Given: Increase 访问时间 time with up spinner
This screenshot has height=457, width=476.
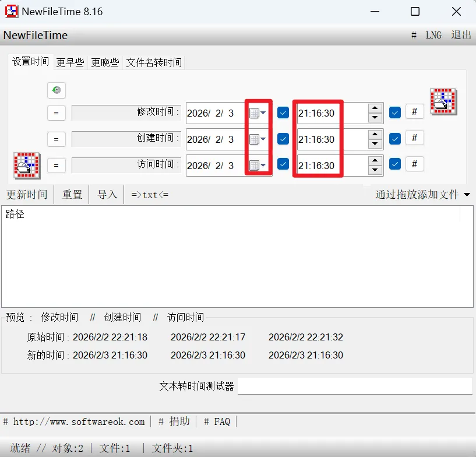Looking at the screenshot, I should pyautogui.click(x=375, y=160).
